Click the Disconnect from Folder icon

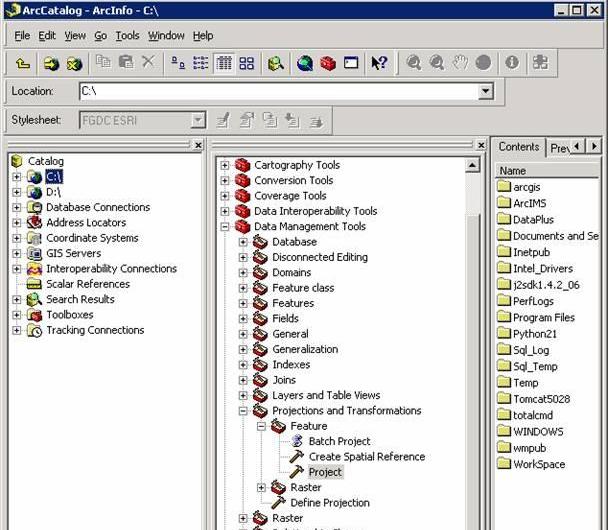(x=74, y=63)
